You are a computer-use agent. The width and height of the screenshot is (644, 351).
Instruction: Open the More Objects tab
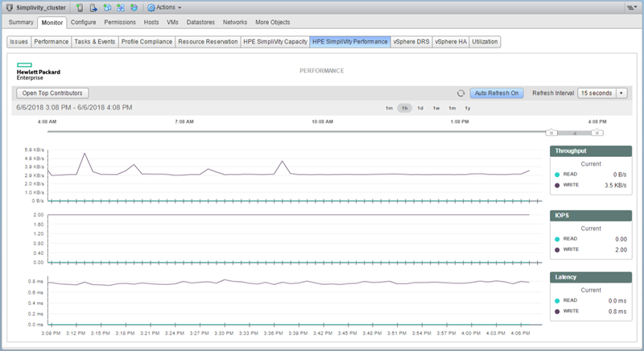(274, 22)
